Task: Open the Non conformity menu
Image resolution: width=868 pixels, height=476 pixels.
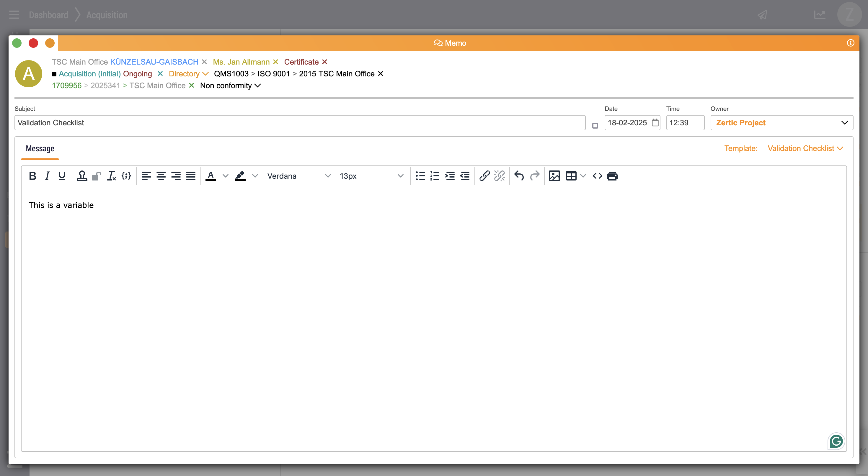Action: [231, 86]
